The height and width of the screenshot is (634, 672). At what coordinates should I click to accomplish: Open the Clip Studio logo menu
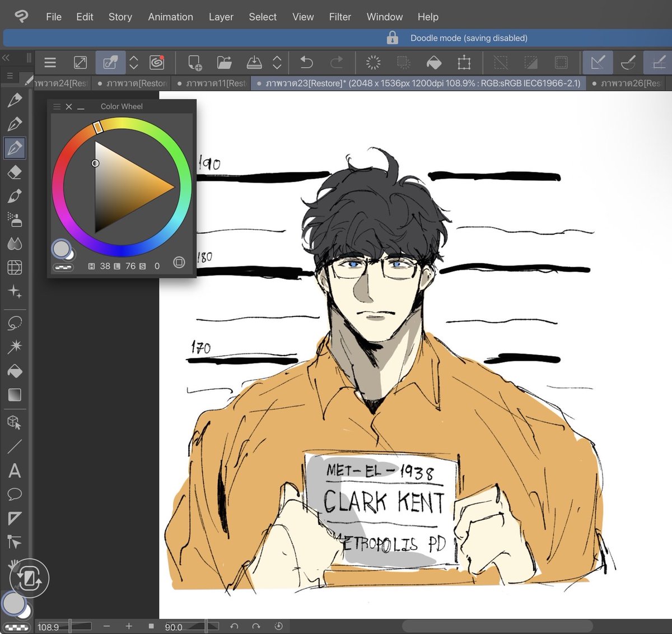(x=21, y=16)
